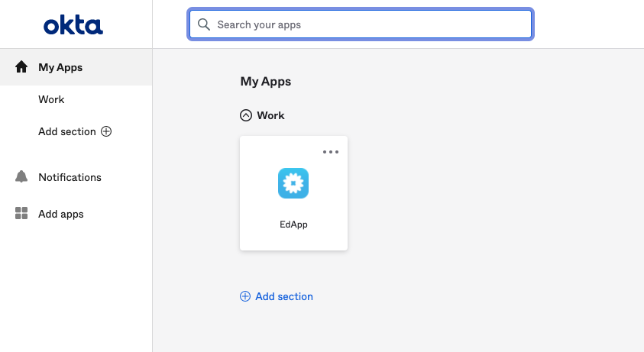This screenshot has width=644, height=352.
Task: Click the My Apps page heading
Action: coord(266,82)
